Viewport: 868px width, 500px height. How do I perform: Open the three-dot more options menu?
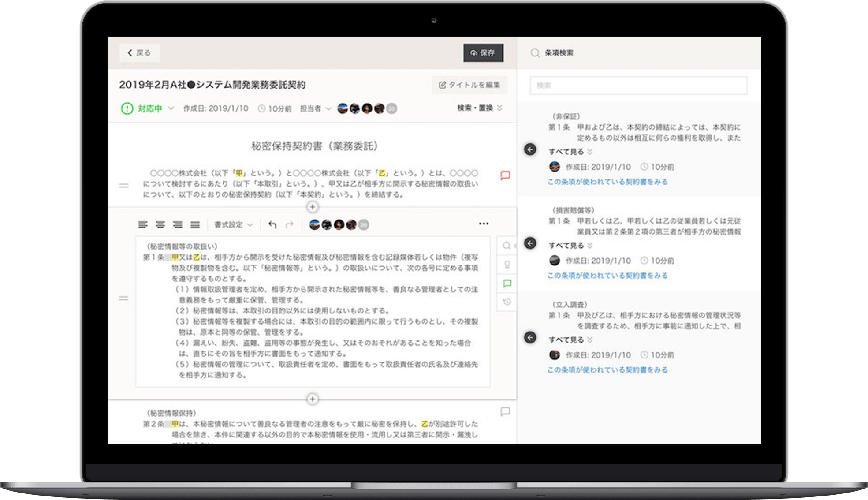click(x=484, y=224)
